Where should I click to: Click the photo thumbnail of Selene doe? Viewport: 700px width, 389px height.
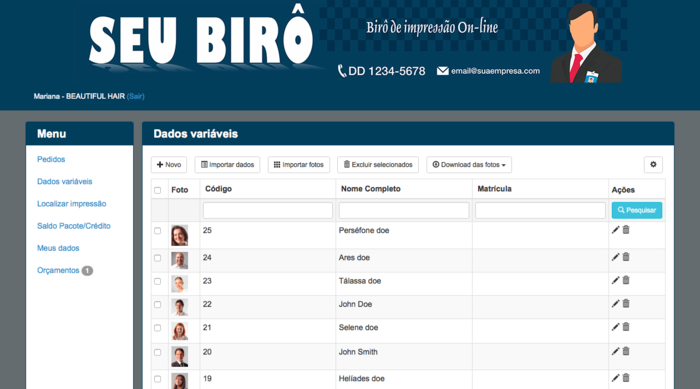click(x=179, y=331)
